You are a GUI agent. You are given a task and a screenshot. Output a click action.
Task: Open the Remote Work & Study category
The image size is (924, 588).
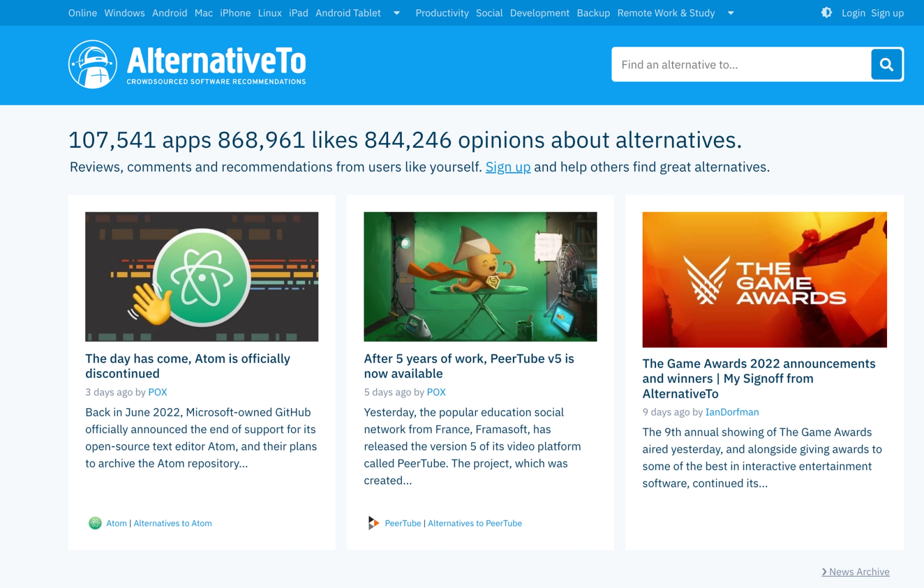666,13
